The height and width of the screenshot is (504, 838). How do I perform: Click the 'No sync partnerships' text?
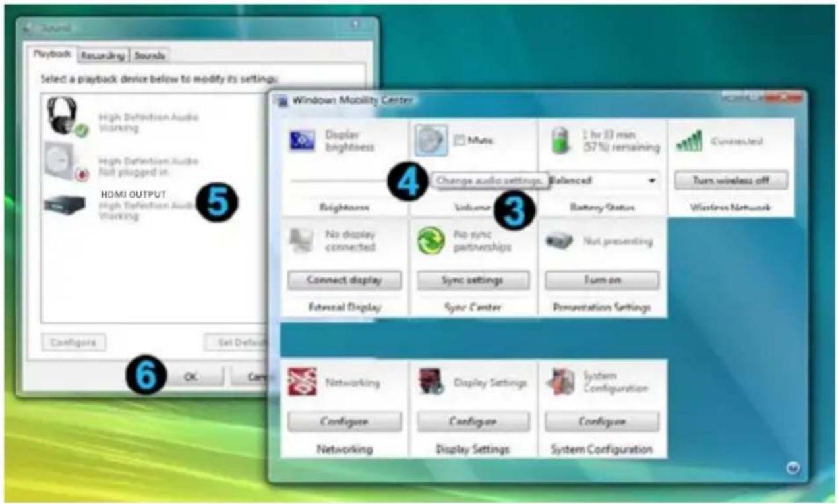482,241
